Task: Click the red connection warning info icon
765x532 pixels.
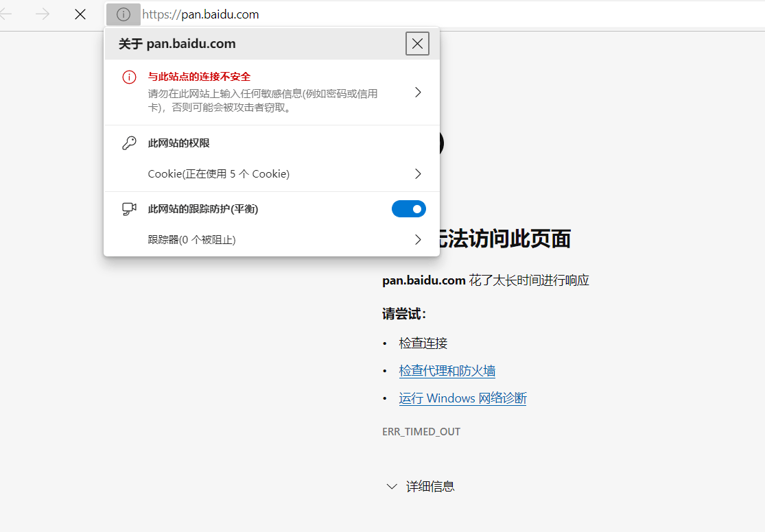Action: point(129,77)
